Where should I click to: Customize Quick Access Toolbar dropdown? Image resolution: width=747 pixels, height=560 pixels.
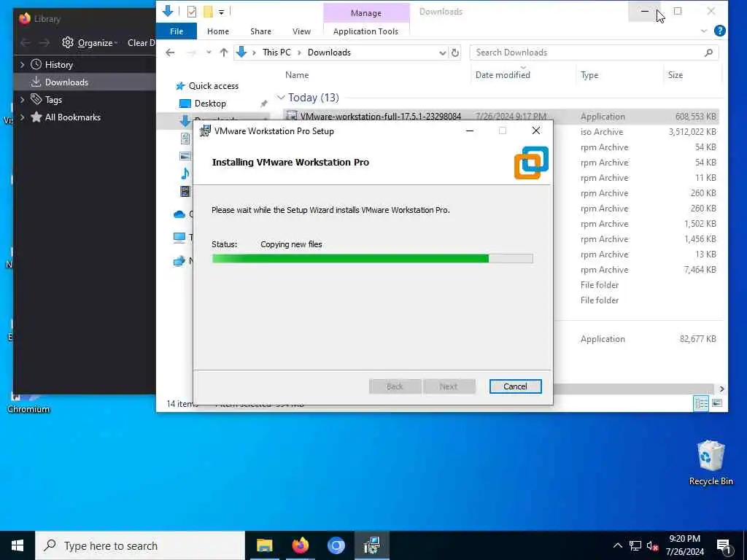coord(221,12)
